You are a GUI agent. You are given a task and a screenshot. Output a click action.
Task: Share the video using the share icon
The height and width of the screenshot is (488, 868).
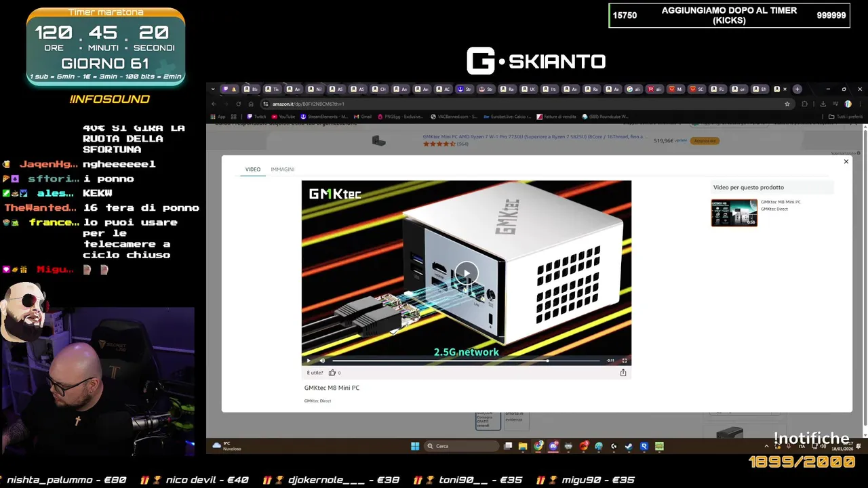pos(623,372)
